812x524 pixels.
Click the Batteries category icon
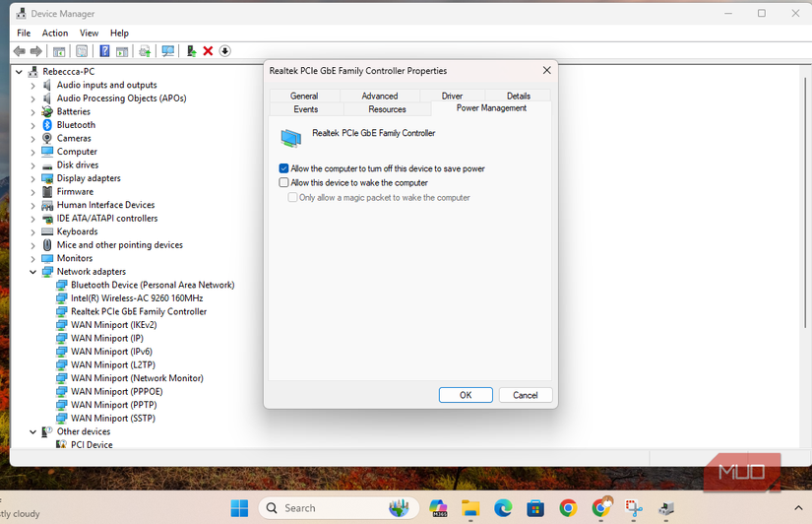[47, 111]
